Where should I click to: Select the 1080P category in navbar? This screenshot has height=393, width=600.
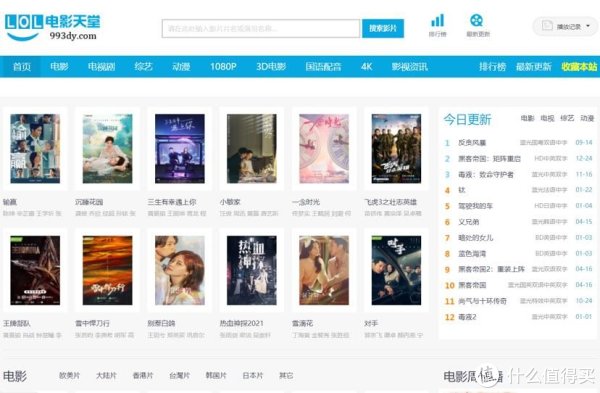[x=223, y=67]
